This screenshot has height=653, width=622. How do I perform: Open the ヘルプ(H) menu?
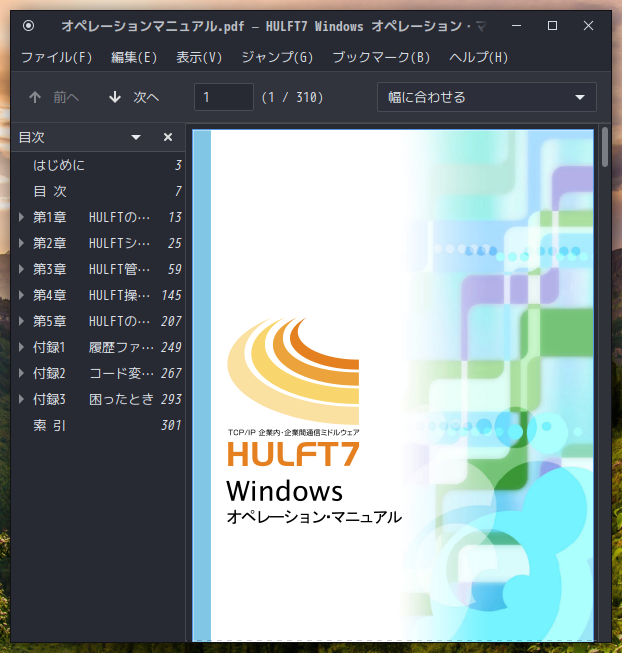coord(478,57)
